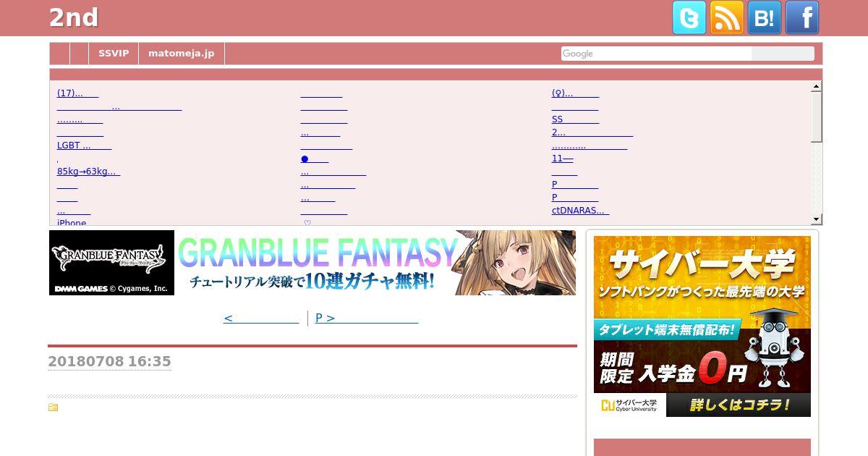Click the scroll-down arrow of the link list
The width and height of the screenshot is (868, 456).
(816, 219)
